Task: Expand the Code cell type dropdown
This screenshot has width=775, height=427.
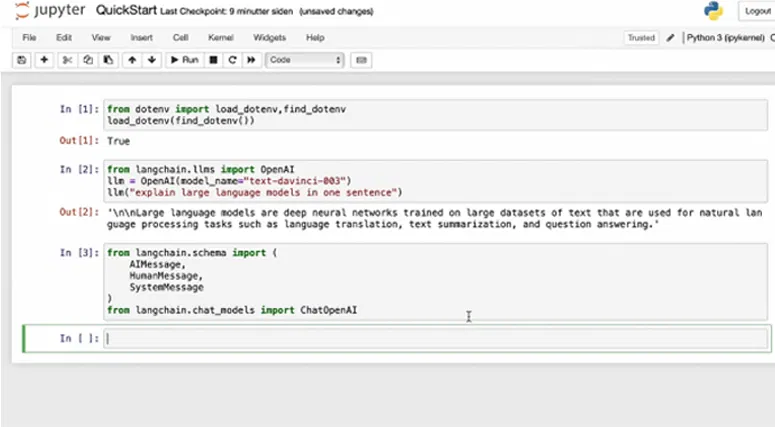Action: coord(305,60)
